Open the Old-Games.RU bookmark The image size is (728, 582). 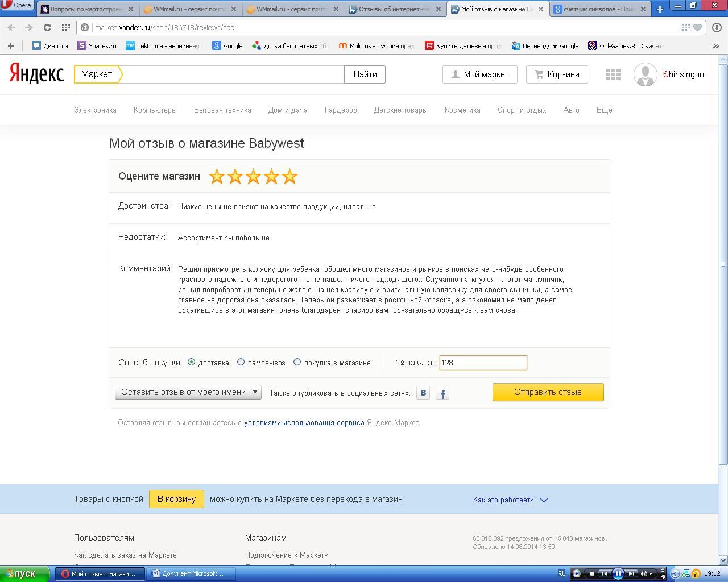click(x=627, y=46)
